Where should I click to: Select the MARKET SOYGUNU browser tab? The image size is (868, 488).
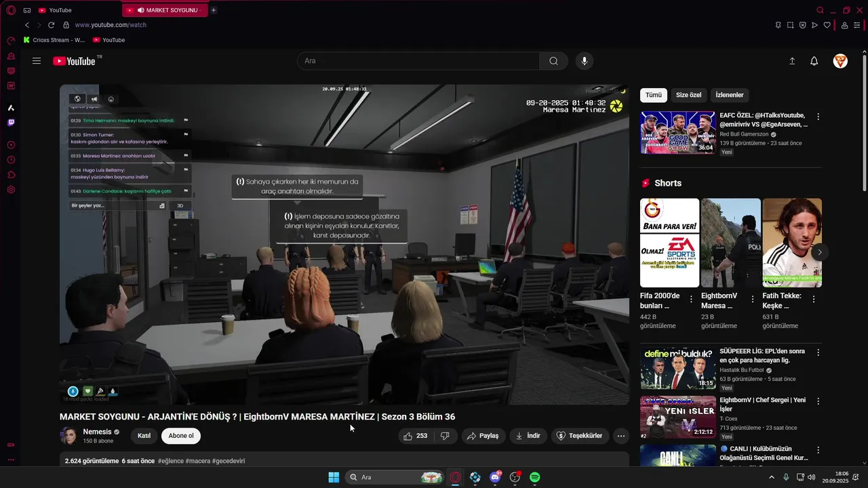point(165,10)
